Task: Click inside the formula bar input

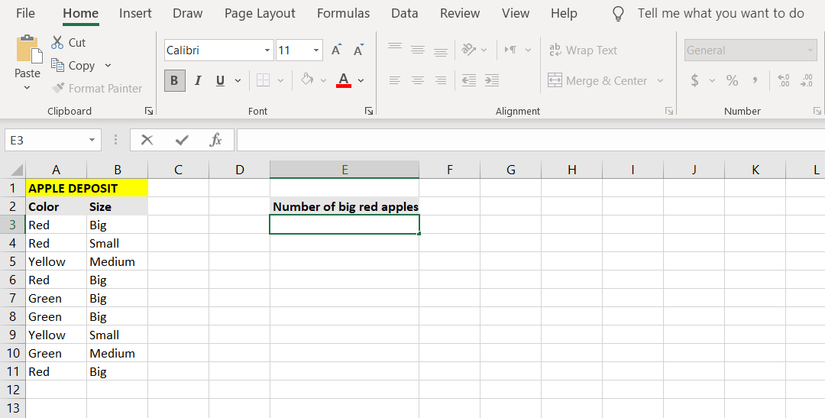Action: [530, 140]
